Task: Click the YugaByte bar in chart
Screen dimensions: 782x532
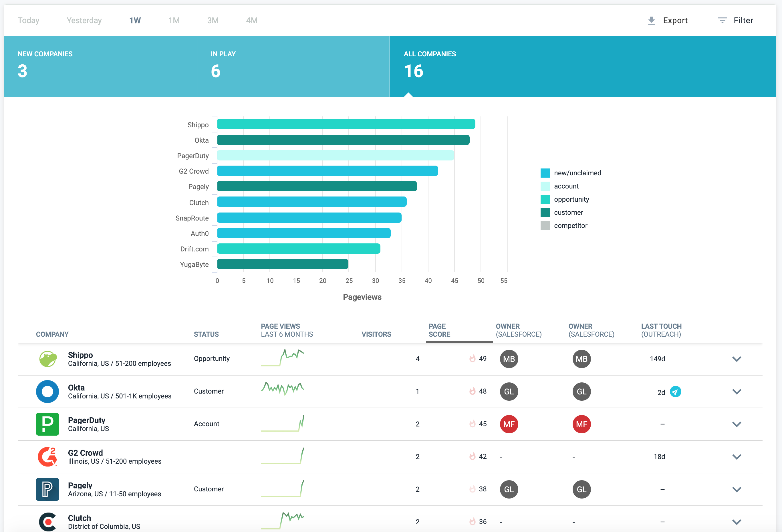Action: point(283,264)
